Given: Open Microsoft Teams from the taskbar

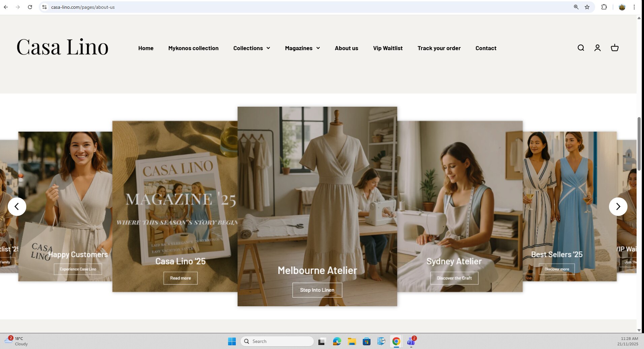Looking at the screenshot, I should [x=411, y=341].
